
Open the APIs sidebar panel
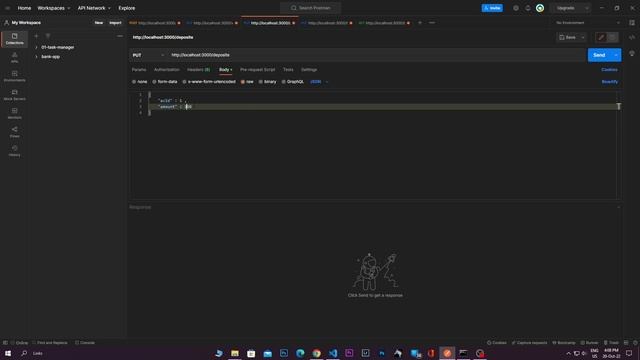click(x=14, y=58)
